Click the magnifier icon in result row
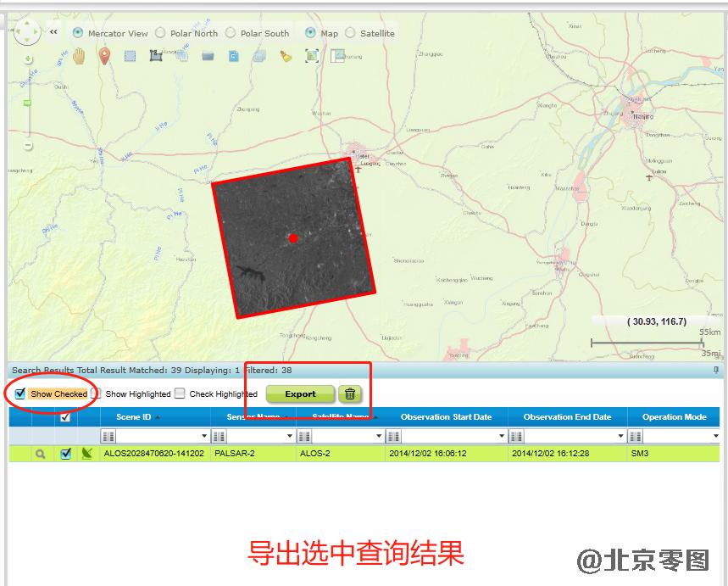 [x=39, y=454]
